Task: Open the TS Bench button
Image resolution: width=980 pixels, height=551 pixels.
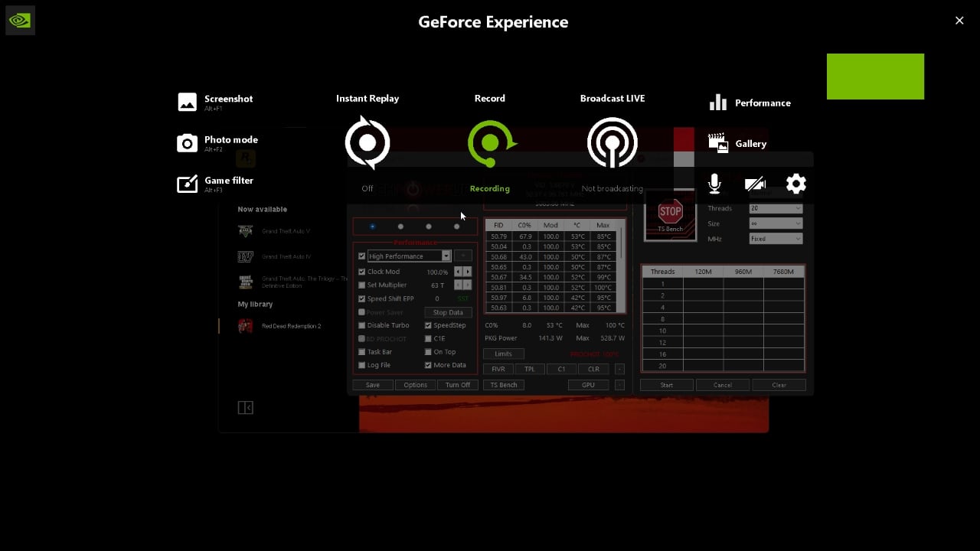Action: coord(504,385)
